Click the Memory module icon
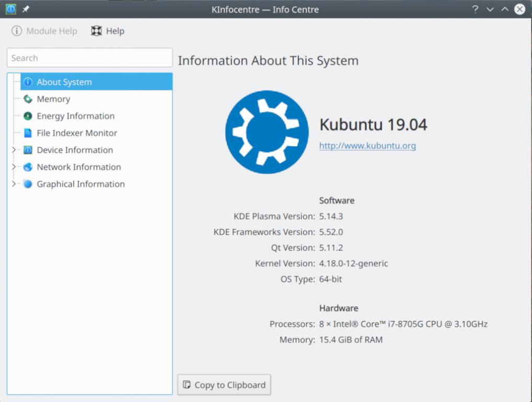The width and height of the screenshot is (532, 402). pyautogui.click(x=28, y=99)
